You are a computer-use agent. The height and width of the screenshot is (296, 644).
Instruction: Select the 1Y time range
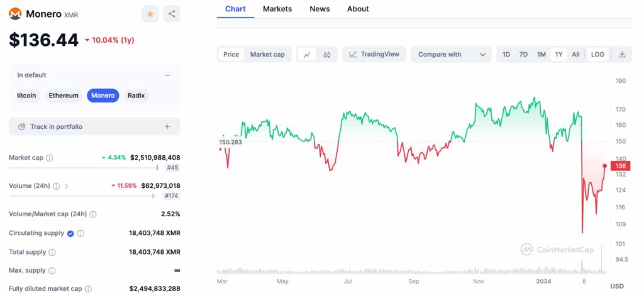click(x=558, y=55)
